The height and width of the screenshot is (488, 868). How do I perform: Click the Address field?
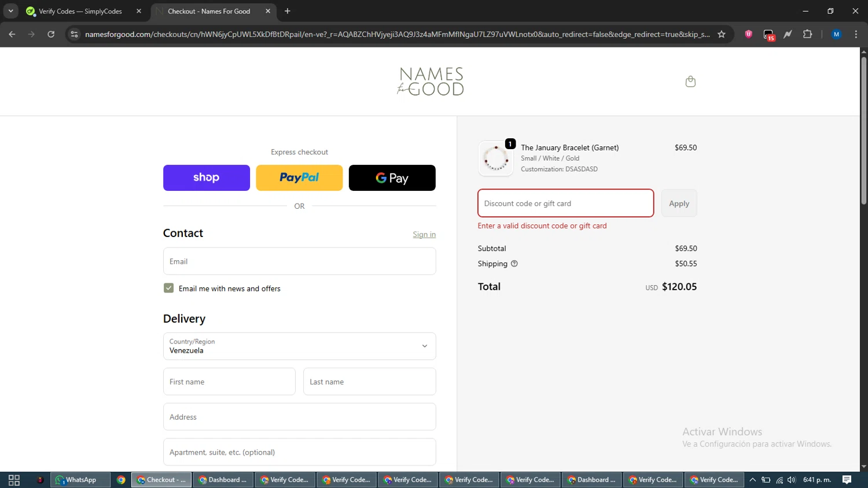point(300,417)
